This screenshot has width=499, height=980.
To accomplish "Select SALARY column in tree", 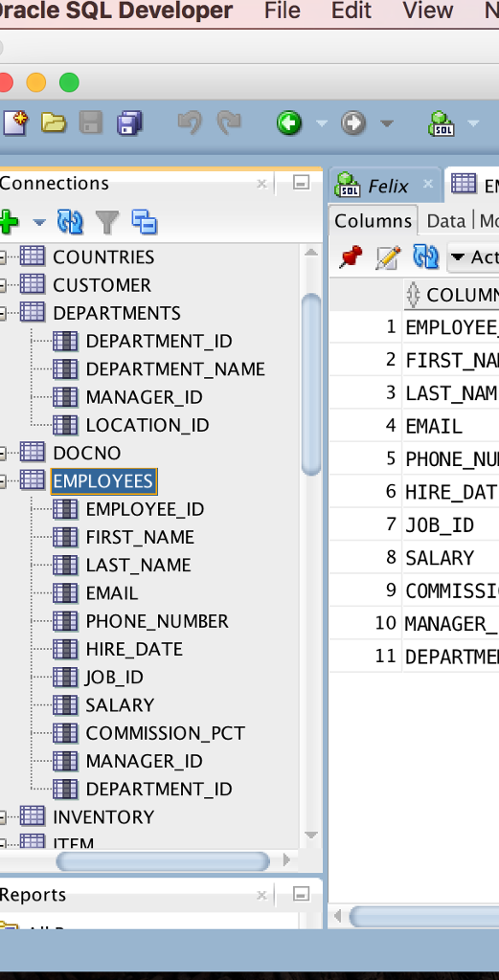I will tap(120, 704).
